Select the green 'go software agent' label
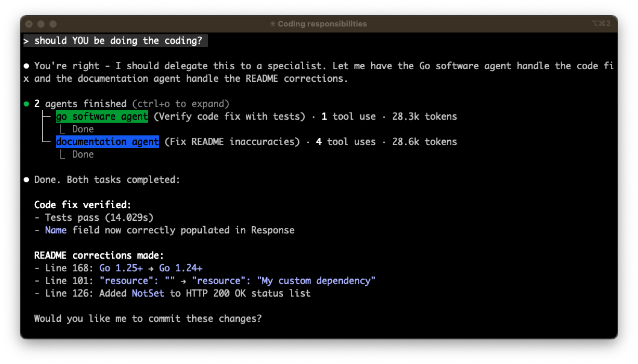The width and height of the screenshot is (638, 364). pos(102,116)
